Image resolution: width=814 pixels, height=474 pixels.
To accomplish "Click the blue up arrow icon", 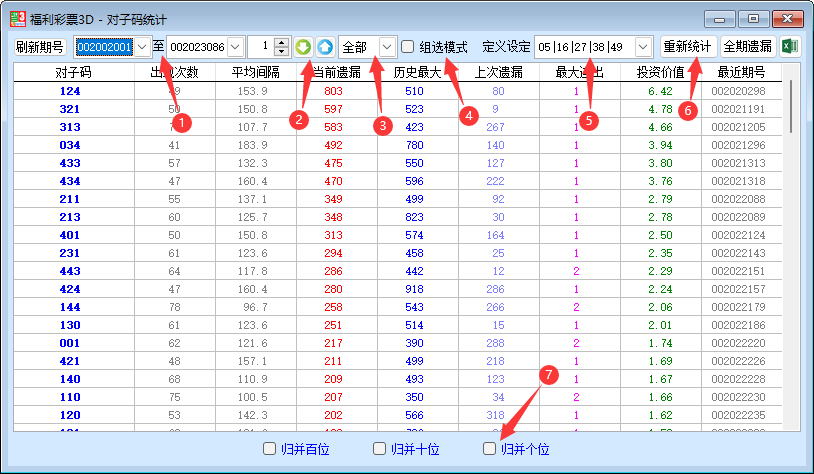I will coord(325,47).
